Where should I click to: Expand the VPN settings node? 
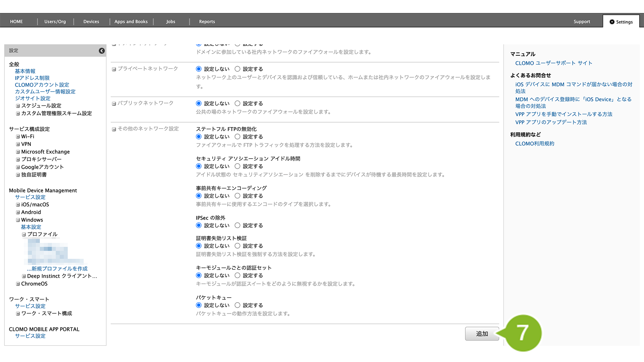(x=18, y=144)
